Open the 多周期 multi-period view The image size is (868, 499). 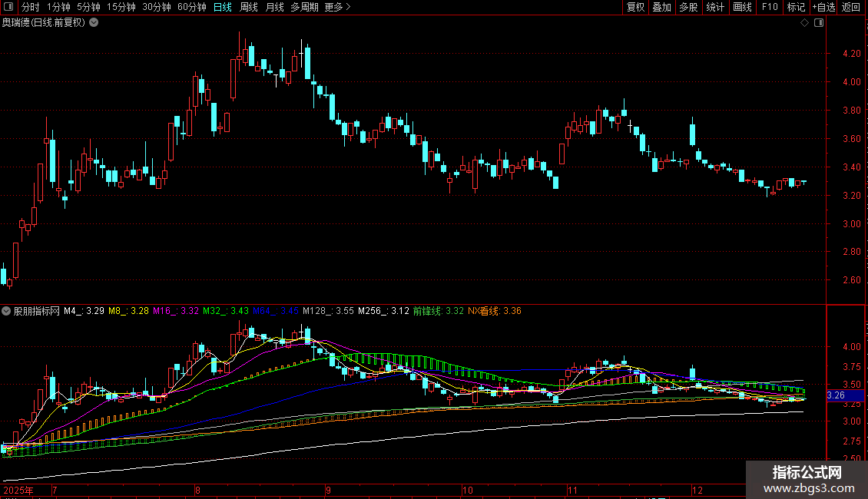(x=304, y=7)
